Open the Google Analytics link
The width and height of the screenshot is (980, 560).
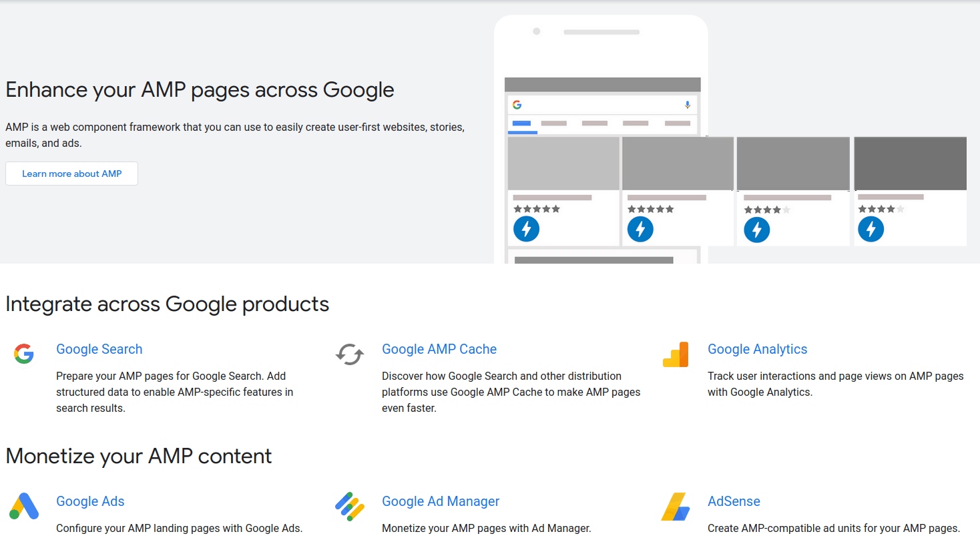pyautogui.click(x=757, y=349)
